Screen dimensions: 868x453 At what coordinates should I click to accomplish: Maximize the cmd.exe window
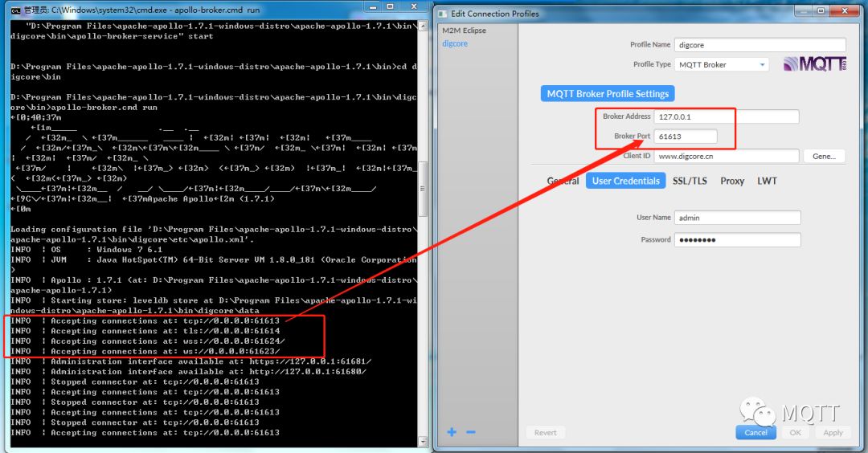point(391,7)
